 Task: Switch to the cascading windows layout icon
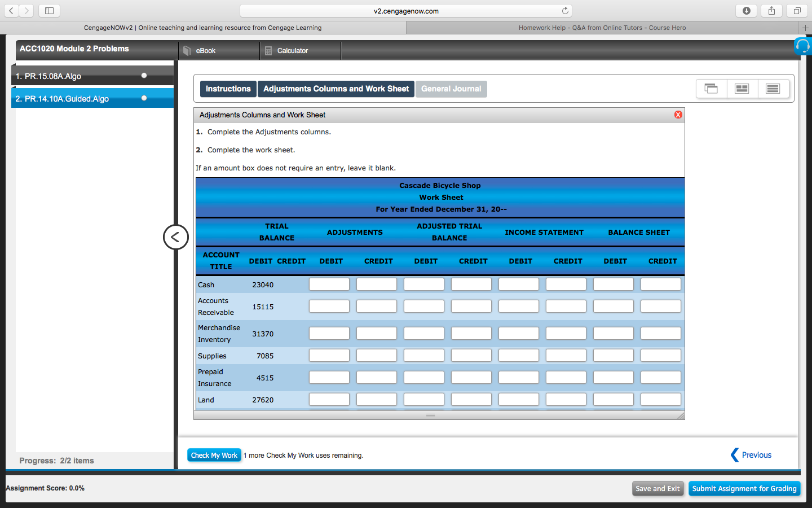[x=711, y=89]
